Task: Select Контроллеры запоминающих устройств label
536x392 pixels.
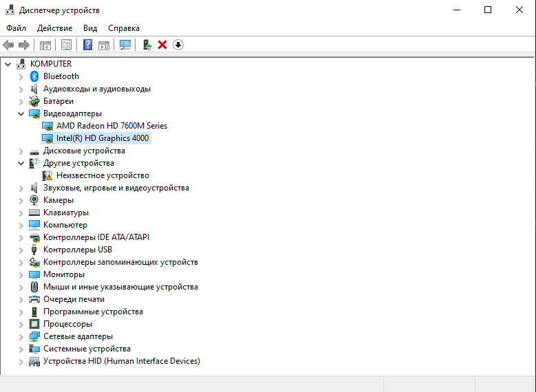Action: click(120, 262)
